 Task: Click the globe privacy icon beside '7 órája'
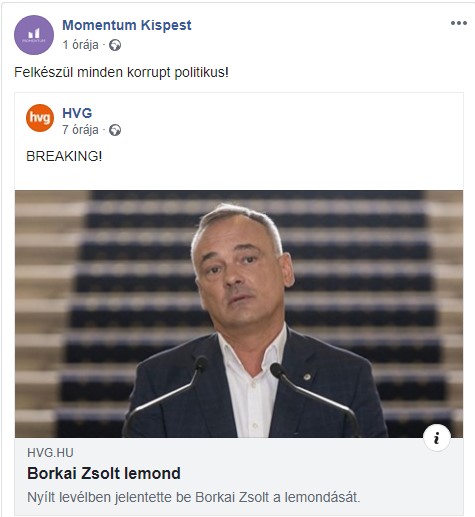(115, 130)
